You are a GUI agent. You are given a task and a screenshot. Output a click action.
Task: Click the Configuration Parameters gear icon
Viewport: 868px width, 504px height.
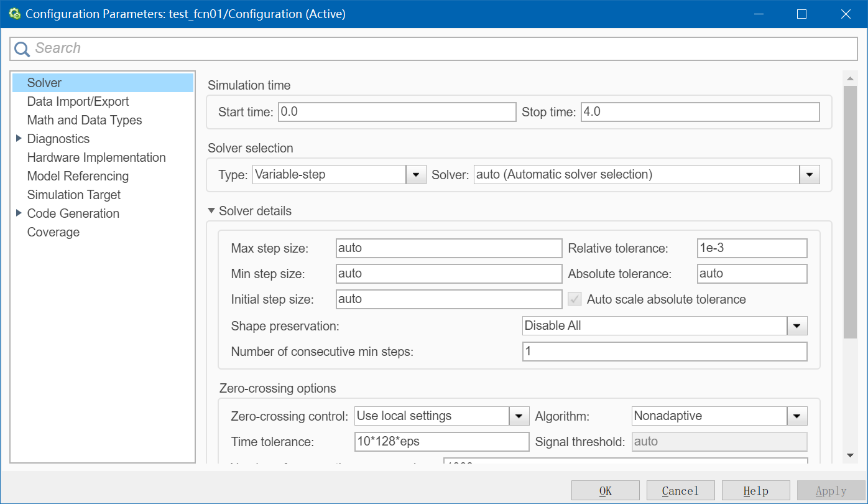pos(15,14)
